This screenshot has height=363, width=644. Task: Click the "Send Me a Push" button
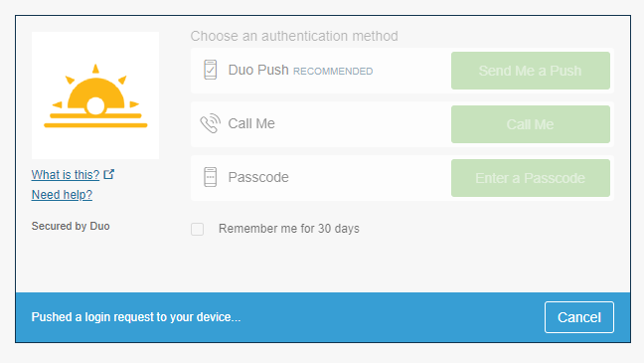tap(531, 71)
